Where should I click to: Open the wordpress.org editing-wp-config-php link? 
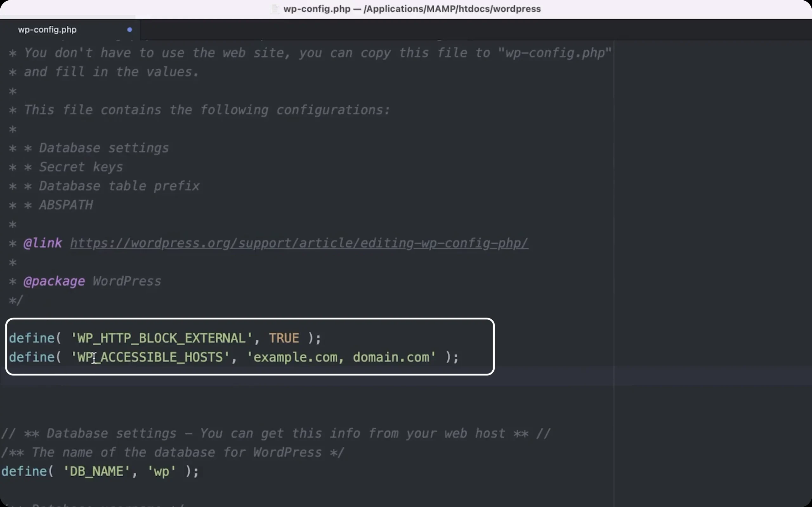tap(299, 243)
